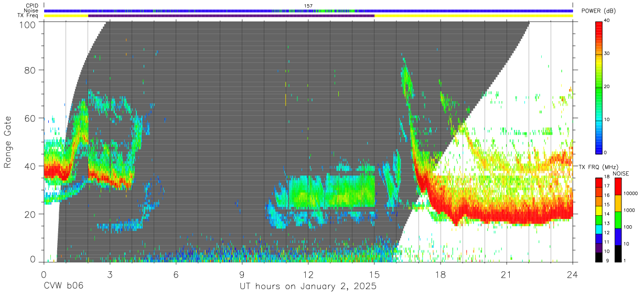The image size is (644, 297).
Task: Click the 10000 noise scale label
Action: (x=630, y=193)
